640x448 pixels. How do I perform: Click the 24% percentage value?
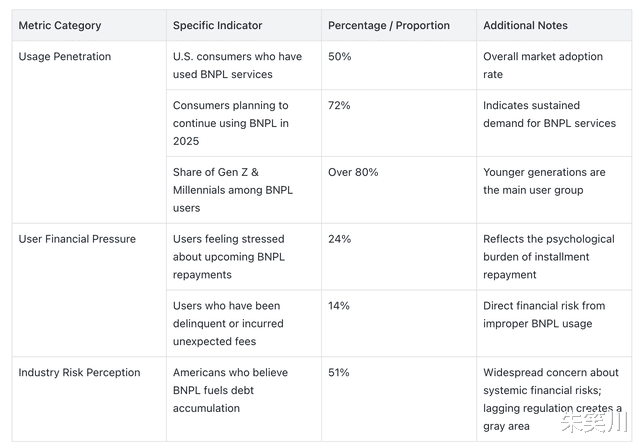pyautogui.click(x=340, y=239)
